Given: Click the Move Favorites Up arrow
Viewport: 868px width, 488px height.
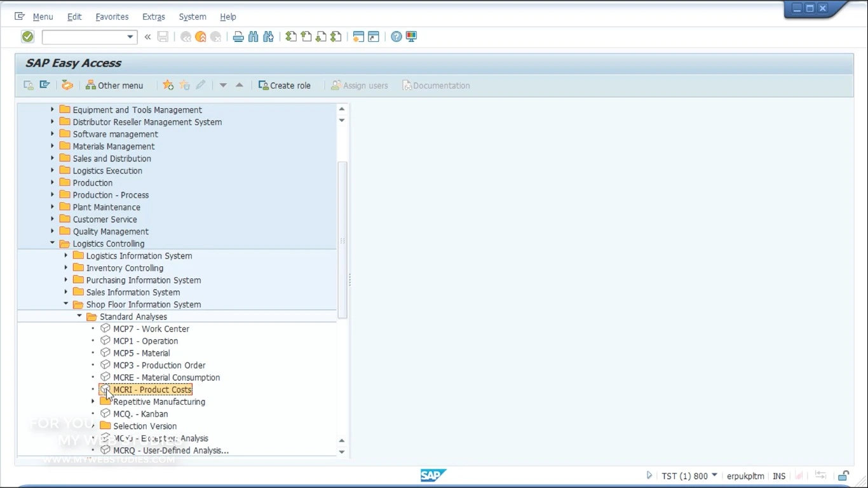Looking at the screenshot, I should (240, 85).
